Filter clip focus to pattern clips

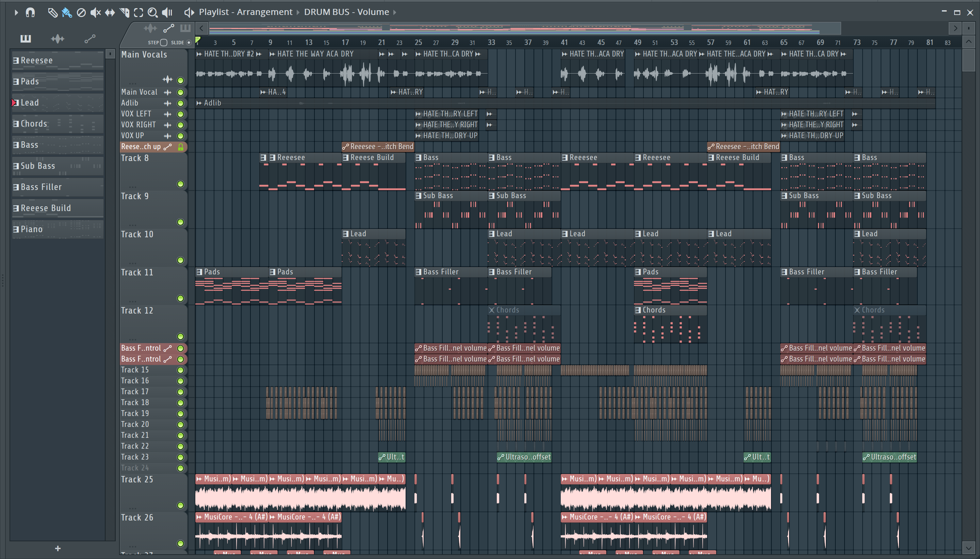coord(185,28)
